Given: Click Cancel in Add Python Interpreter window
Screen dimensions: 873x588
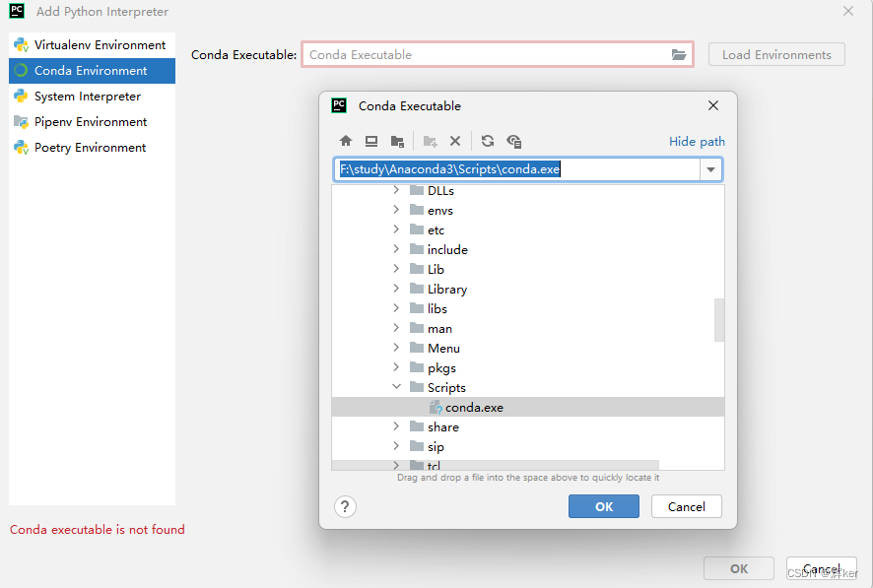Looking at the screenshot, I should click(x=821, y=568).
